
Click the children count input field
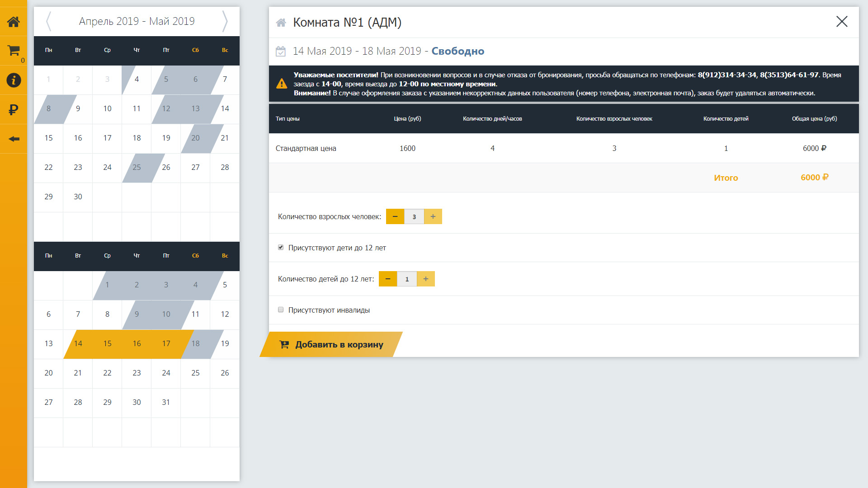pyautogui.click(x=407, y=279)
